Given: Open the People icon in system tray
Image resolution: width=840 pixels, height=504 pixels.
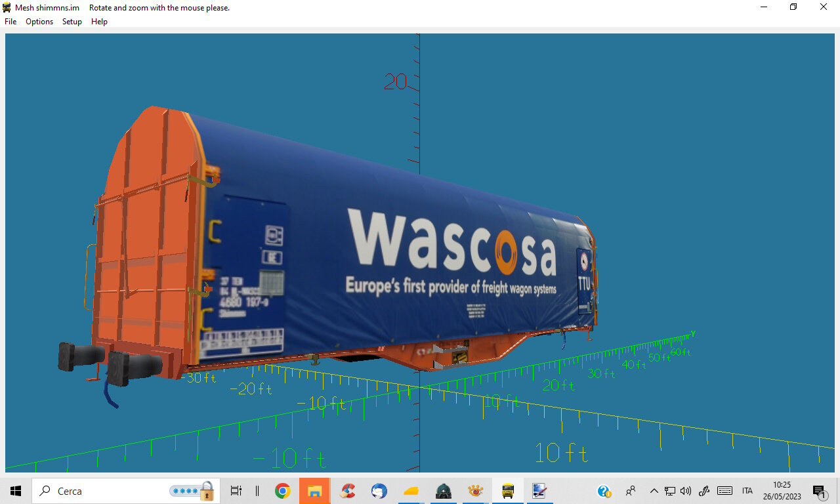Looking at the screenshot, I should coord(631,491).
